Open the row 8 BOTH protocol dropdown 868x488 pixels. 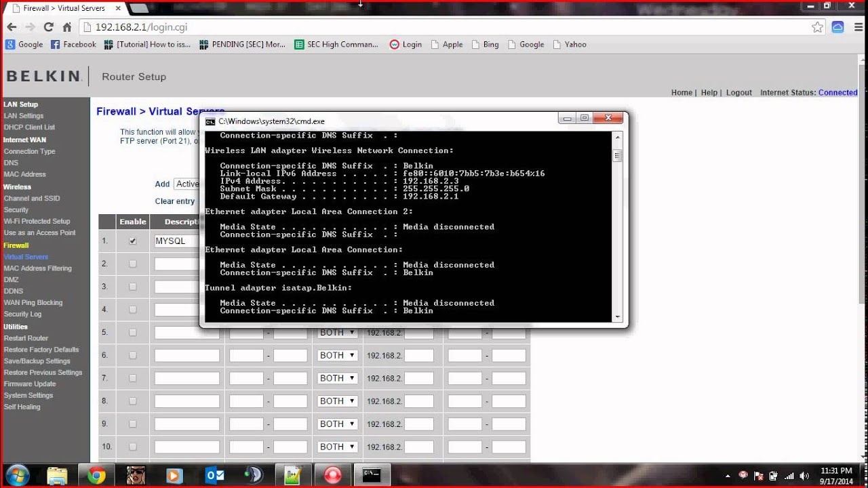[x=337, y=401]
